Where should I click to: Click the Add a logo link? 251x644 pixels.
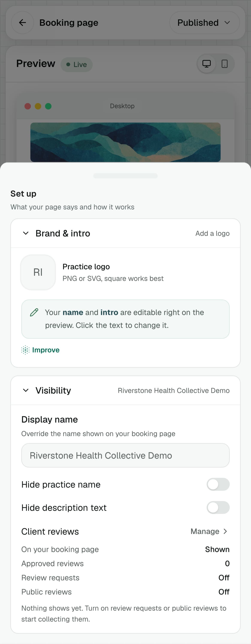(212, 233)
